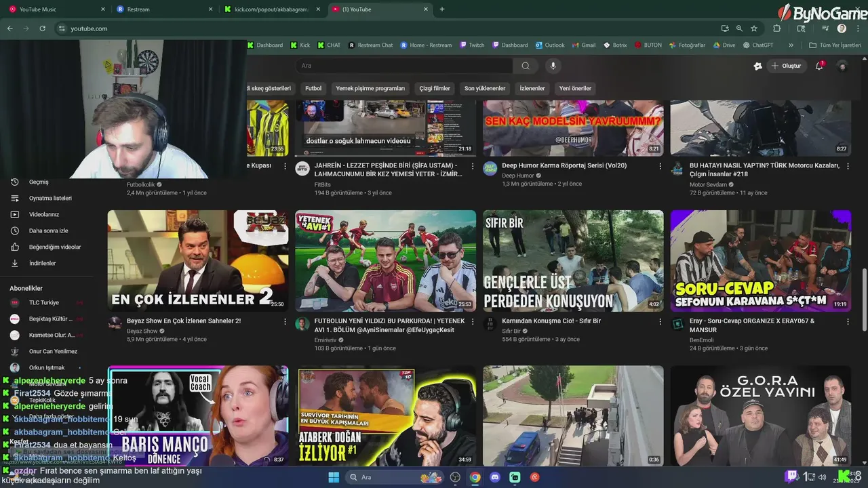Open options for Futbolun Yeni Yıldızı video

pos(473,322)
